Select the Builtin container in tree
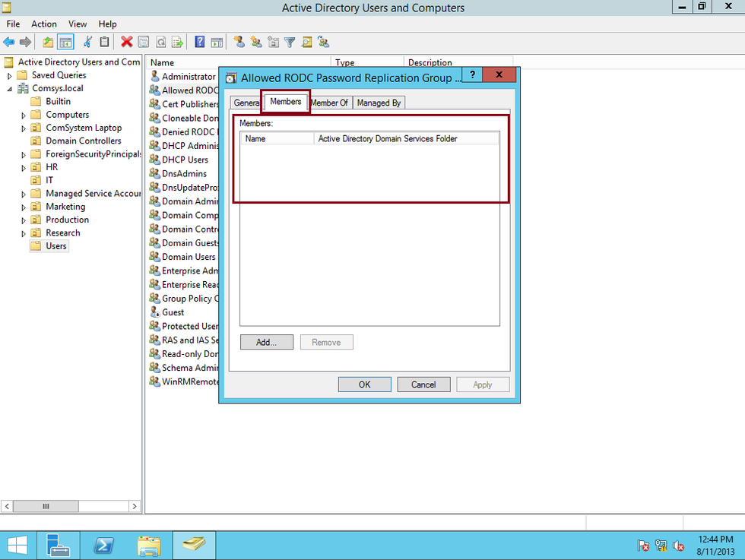Viewport: 745px width, 560px height. (58, 102)
